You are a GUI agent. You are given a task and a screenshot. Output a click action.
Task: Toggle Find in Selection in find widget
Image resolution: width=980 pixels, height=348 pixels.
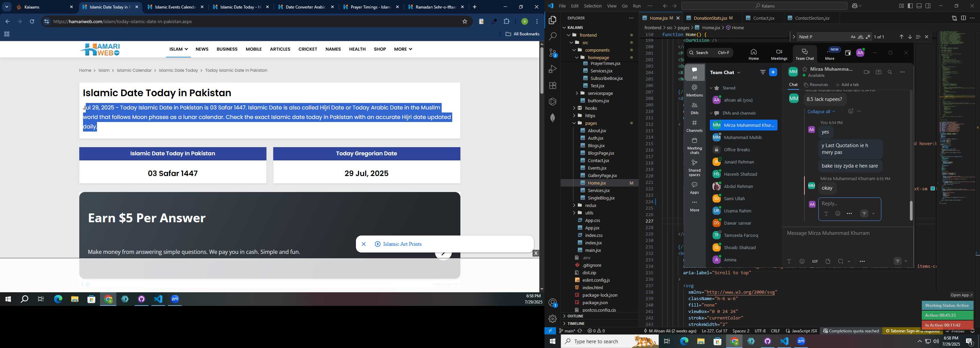[918, 37]
